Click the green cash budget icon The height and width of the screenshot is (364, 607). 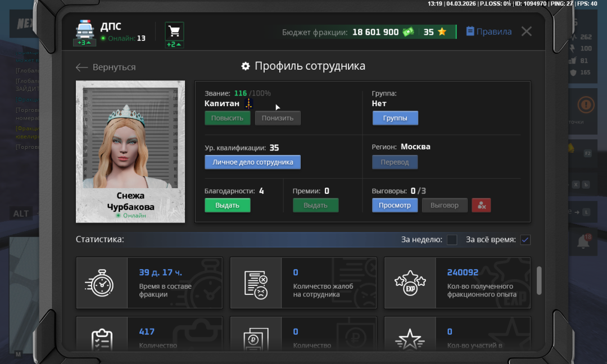[408, 32]
